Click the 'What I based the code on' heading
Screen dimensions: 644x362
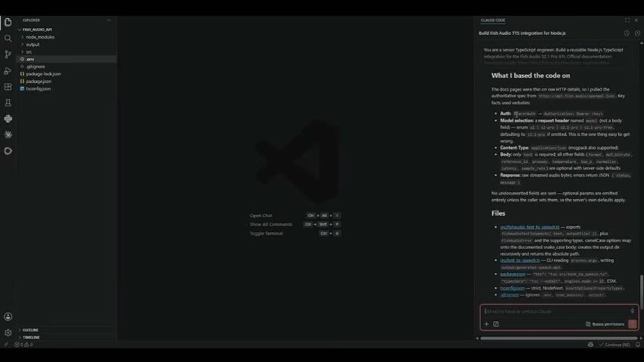pos(531,76)
